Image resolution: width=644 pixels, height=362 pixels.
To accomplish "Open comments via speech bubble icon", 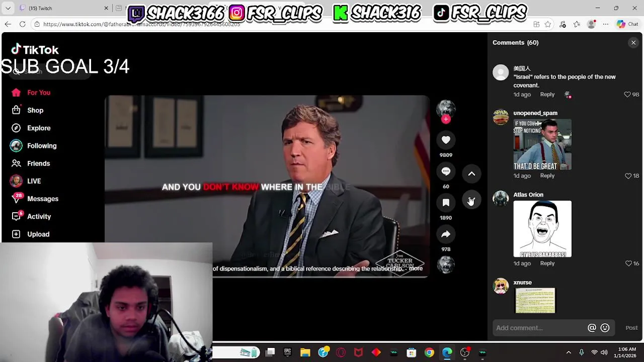I will tap(446, 171).
